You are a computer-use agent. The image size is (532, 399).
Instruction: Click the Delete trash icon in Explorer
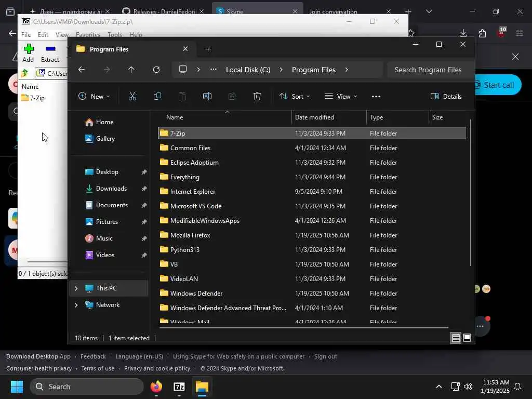tap(257, 96)
